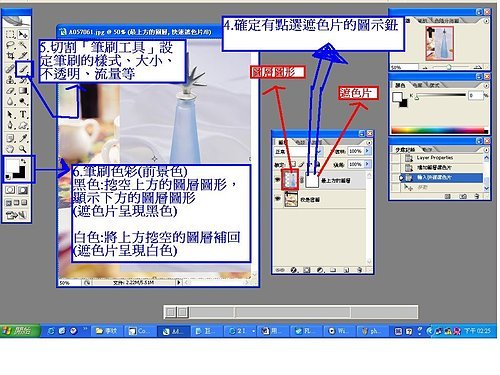Viewport: 500px width, 375px height.
Task: Choose Full Screen Mode in toolbox
Action: tap(24, 203)
